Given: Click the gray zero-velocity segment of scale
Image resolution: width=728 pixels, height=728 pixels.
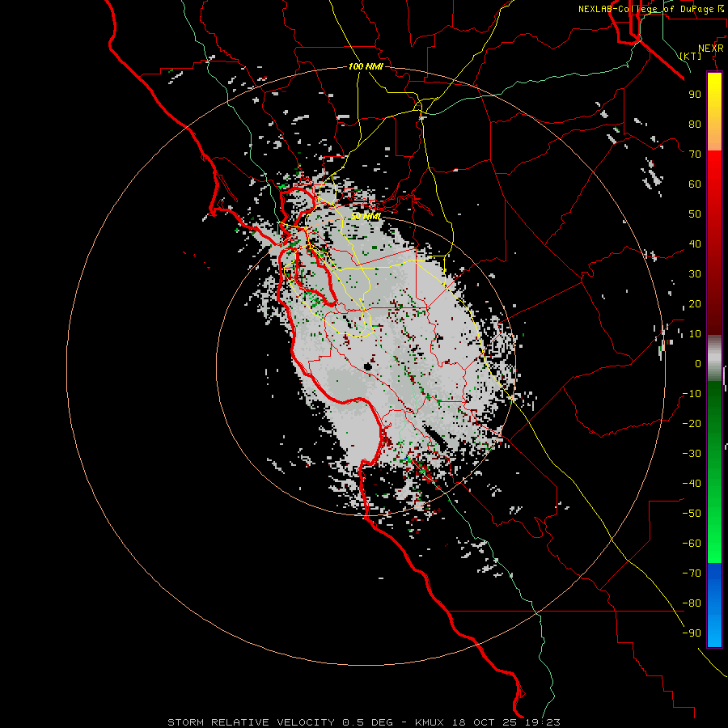Looking at the screenshot, I should tap(714, 358).
